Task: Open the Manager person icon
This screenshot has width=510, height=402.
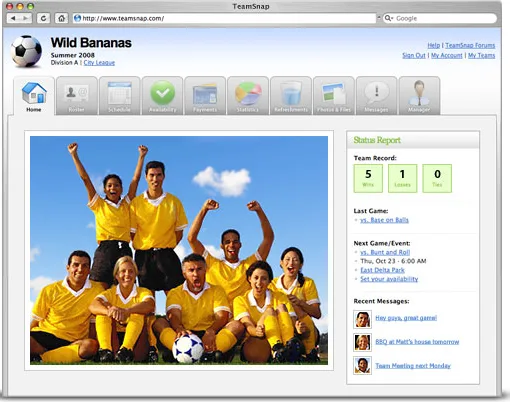Action: tap(419, 93)
